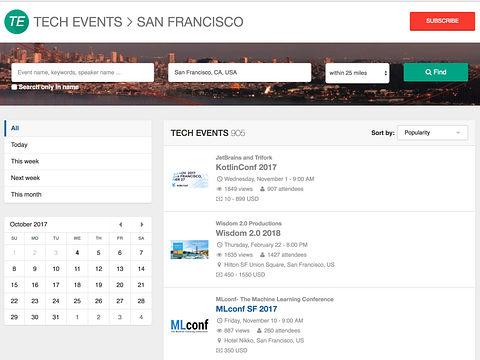The image size is (480, 360).
Task: Focus the event name keywords search field
Action: coord(83,72)
